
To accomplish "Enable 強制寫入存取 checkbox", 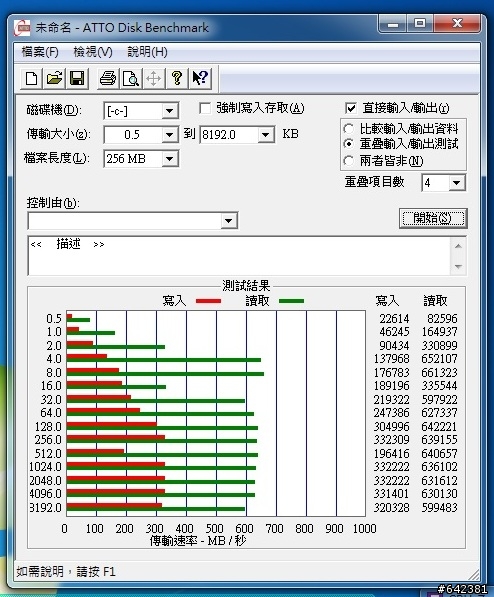I will [205, 109].
